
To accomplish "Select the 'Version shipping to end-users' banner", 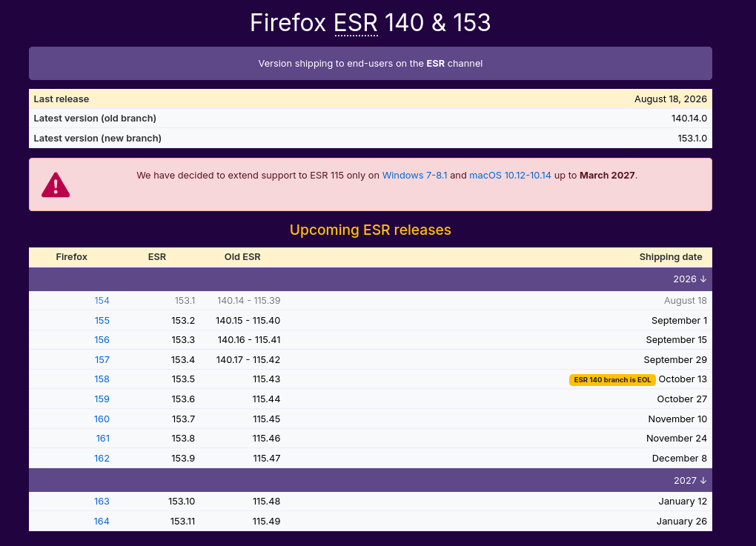I will click(x=371, y=64).
